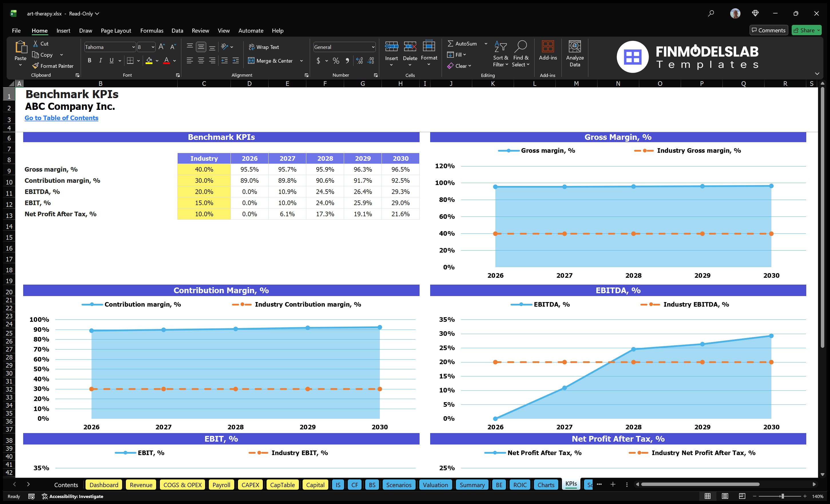Open the Charts sheet tab
This screenshot has height=504, width=830.
[x=546, y=485]
